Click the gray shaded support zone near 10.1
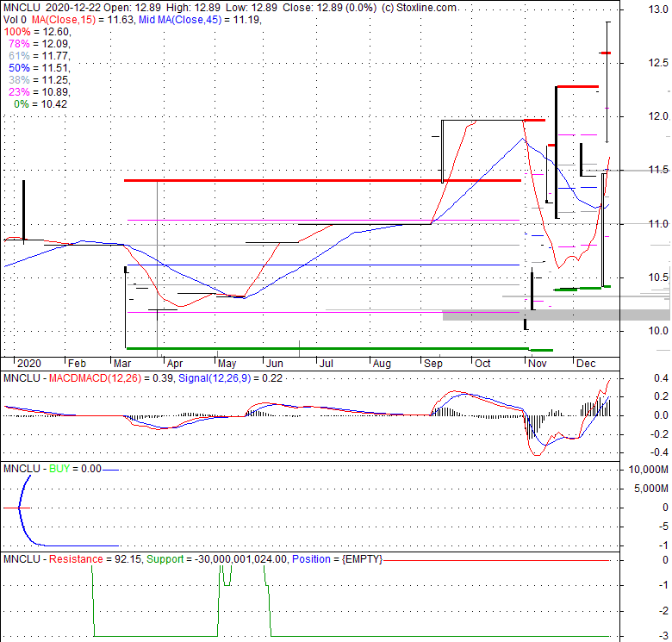672x642 pixels. [556, 315]
